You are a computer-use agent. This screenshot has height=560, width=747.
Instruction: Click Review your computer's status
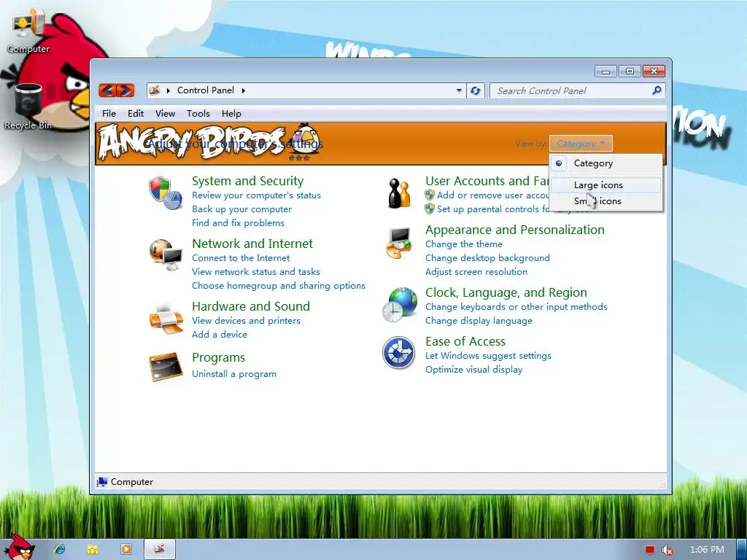pyautogui.click(x=256, y=195)
